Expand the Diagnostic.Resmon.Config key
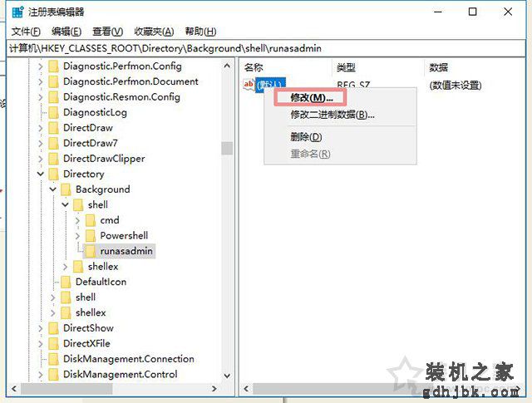Screen dimensions: 532x403 (41, 97)
